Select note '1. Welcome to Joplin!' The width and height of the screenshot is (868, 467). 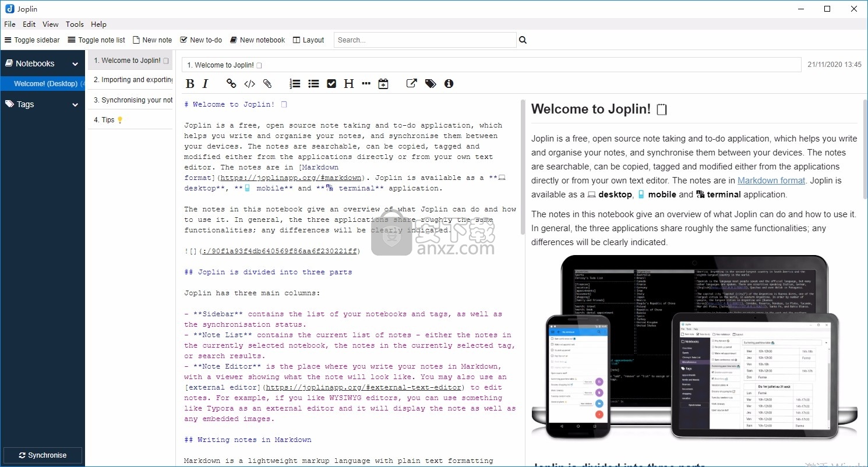pos(130,61)
